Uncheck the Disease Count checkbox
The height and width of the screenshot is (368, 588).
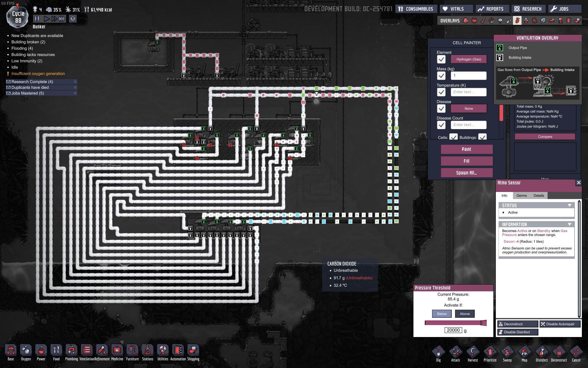(441, 125)
